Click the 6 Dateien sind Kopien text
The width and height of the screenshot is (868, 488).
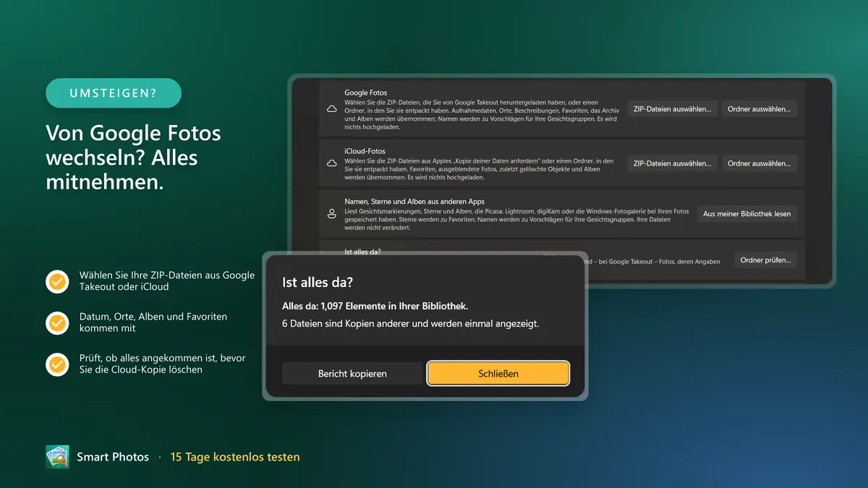[410, 323]
